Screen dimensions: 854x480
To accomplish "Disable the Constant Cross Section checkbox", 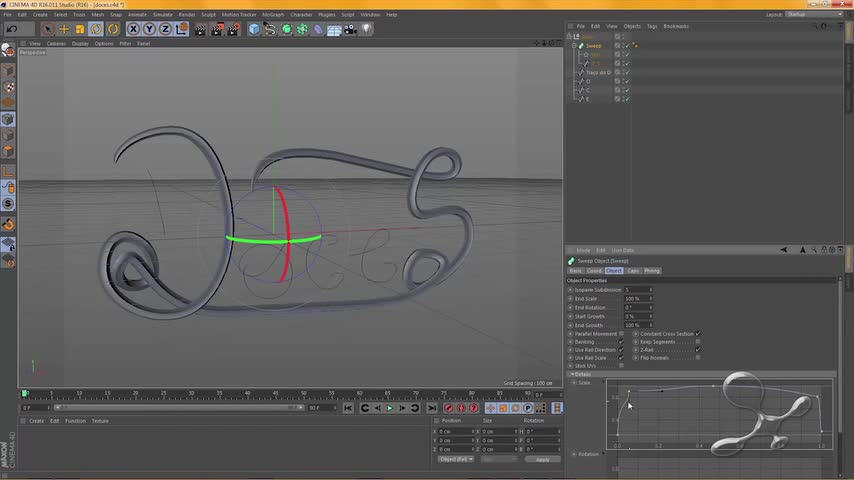I will coord(697,334).
